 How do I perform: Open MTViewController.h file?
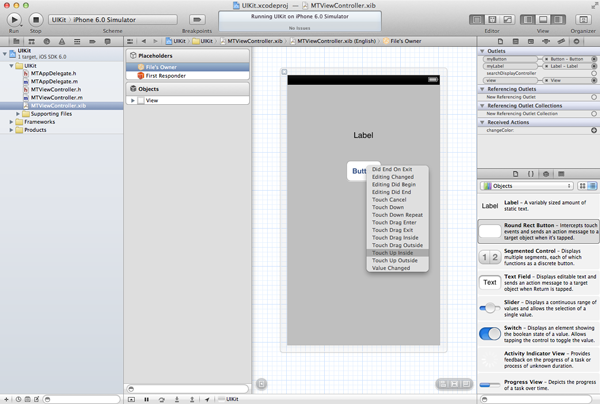coord(56,90)
